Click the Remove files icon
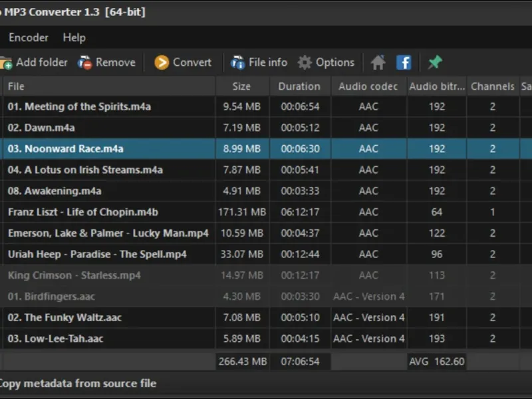This screenshot has height=399, width=532. [85, 63]
